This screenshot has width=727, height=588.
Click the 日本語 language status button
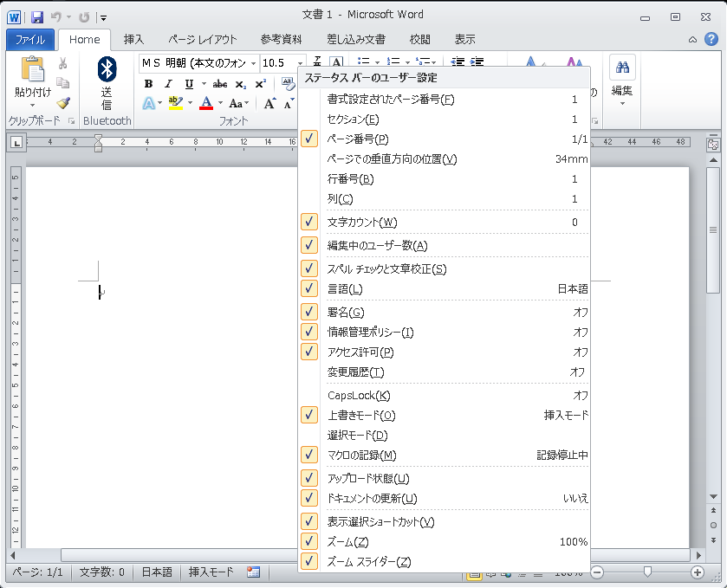pos(157,572)
